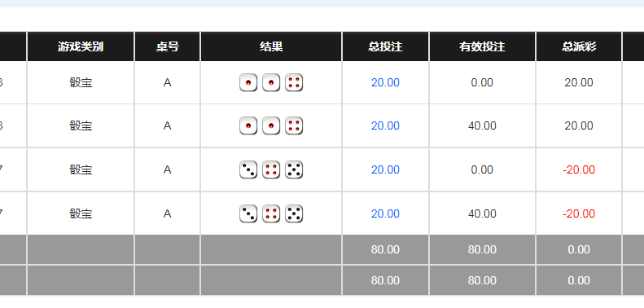Click the three-pip die in the third row
Viewport: 644px width, 308px height.
click(x=248, y=169)
